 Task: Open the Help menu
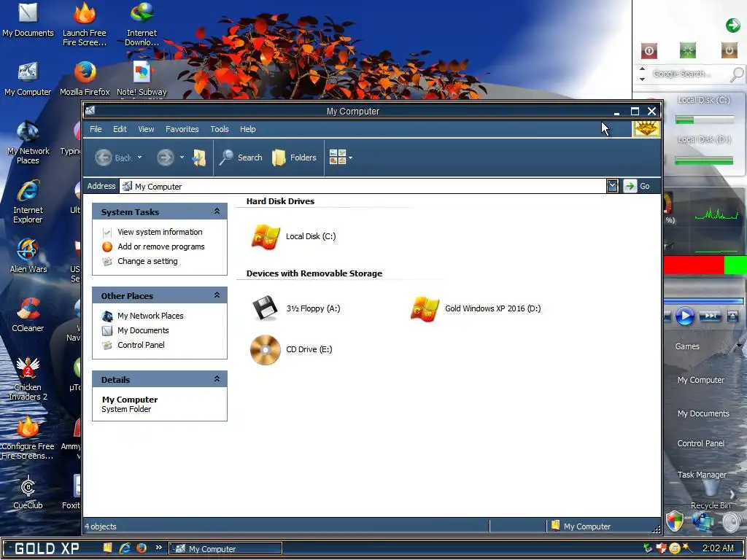click(248, 129)
